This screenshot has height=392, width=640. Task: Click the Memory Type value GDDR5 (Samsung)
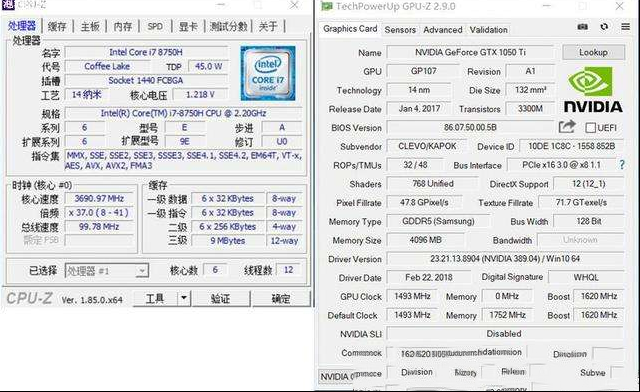[438, 221]
